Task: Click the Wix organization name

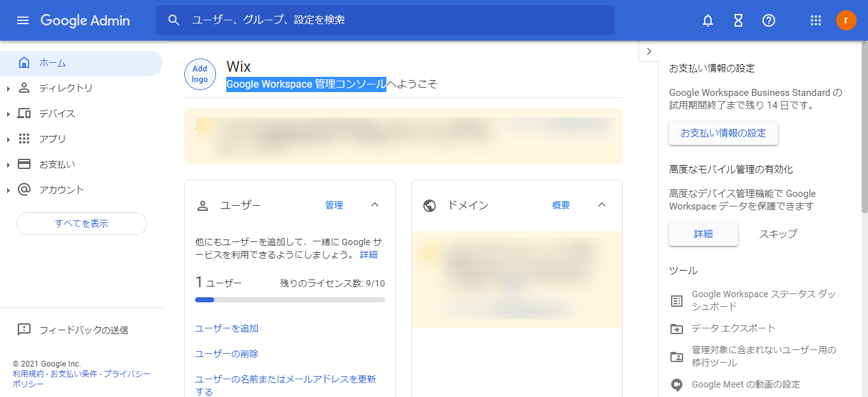Action: point(238,67)
